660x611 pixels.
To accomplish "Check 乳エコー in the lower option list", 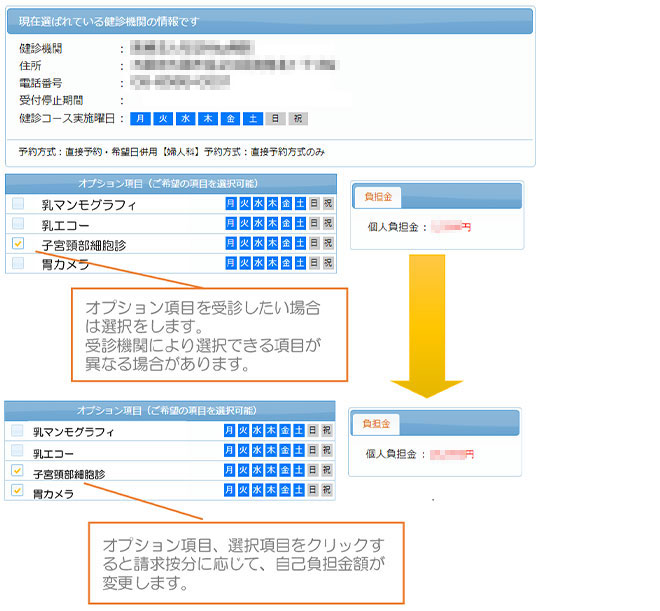I will pyautogui.click(x=17, y=450).
